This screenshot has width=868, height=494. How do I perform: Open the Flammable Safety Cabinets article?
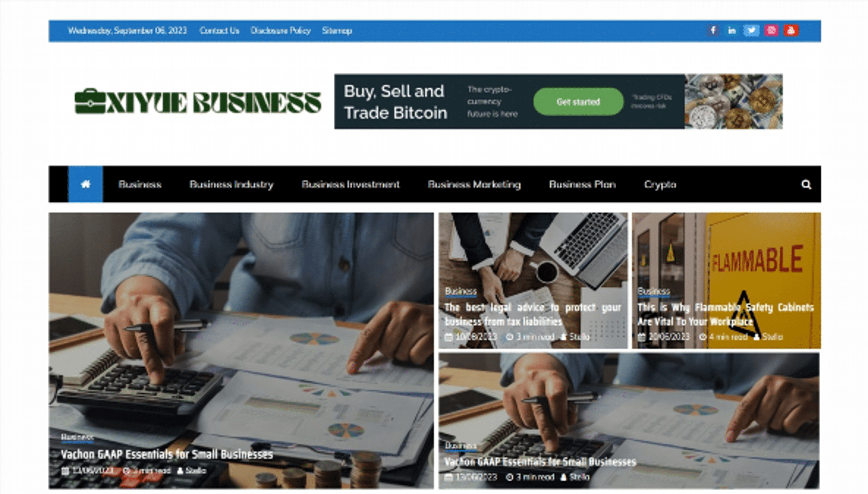(x=725, y=314)
